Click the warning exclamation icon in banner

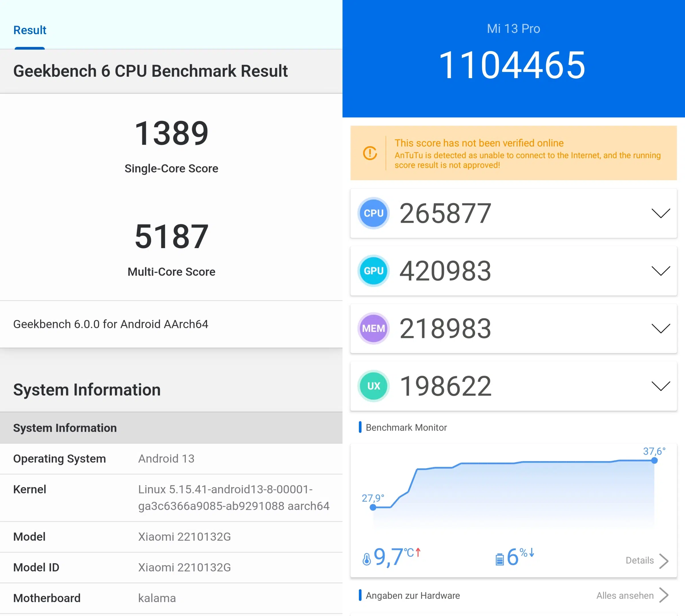(370, 153)
